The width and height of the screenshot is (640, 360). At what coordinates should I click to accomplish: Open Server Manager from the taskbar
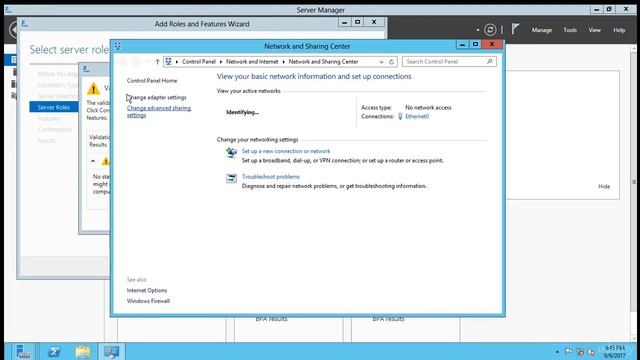pos(23,351)
